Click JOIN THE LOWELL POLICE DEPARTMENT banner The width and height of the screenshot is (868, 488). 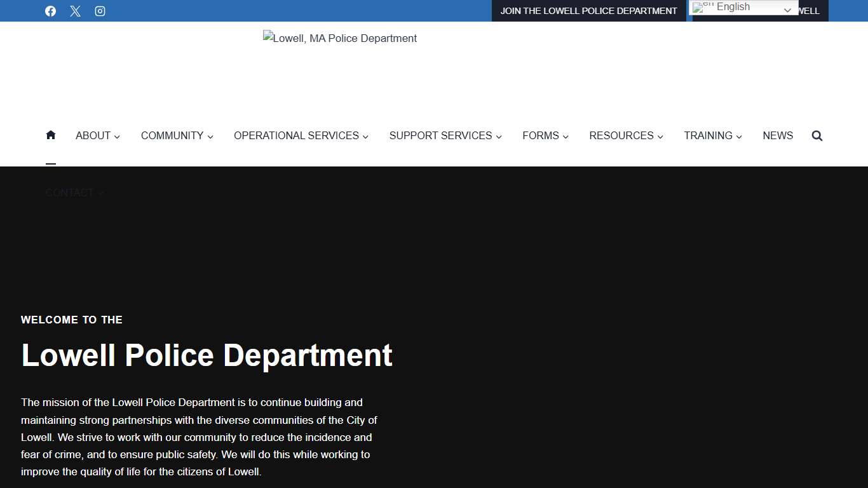[589, 11]
